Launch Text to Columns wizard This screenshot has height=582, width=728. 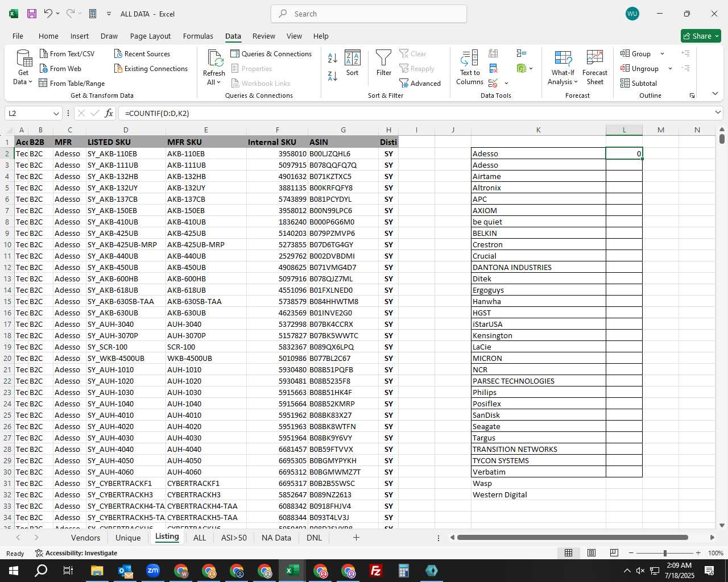tap(470, 68)
